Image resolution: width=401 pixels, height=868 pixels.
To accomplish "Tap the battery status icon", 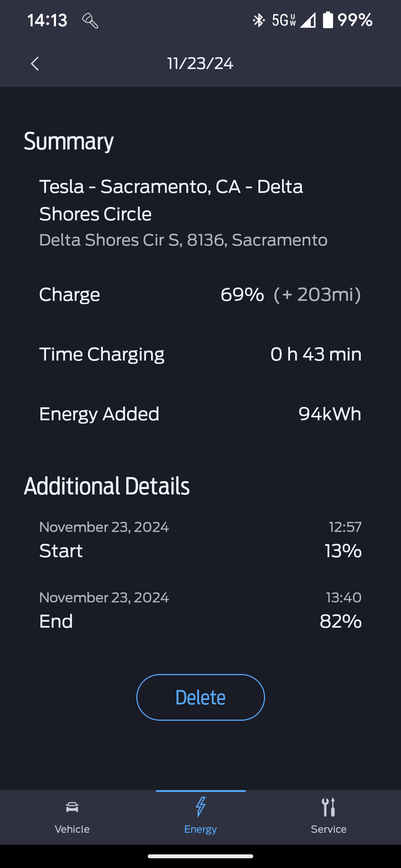I will [327, 20].
